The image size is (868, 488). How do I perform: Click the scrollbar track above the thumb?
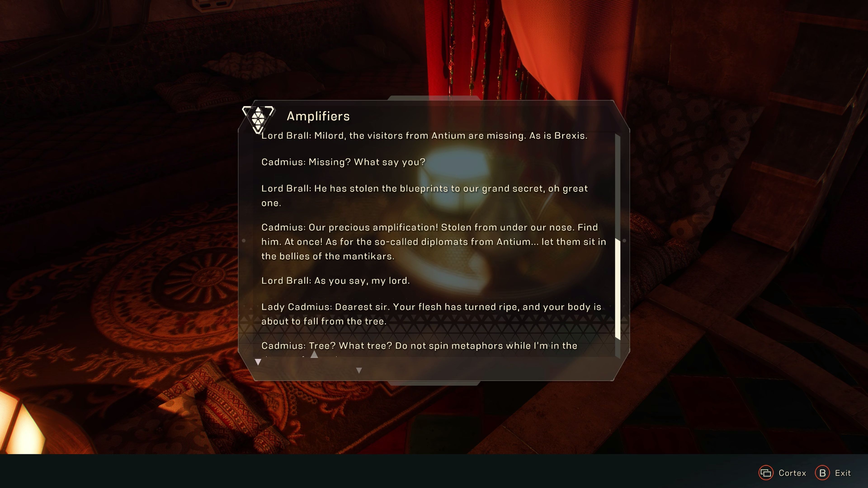[618, 186]
